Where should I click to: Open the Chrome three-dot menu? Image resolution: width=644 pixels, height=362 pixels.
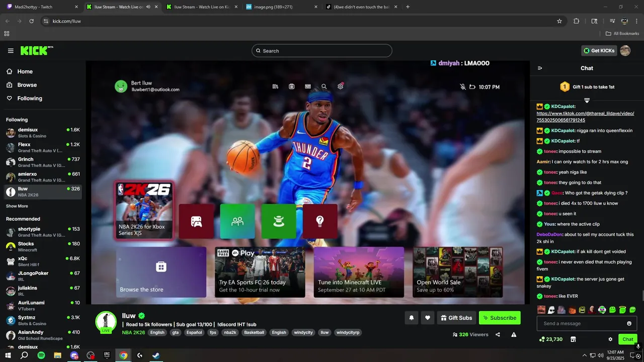click(636, 21)
